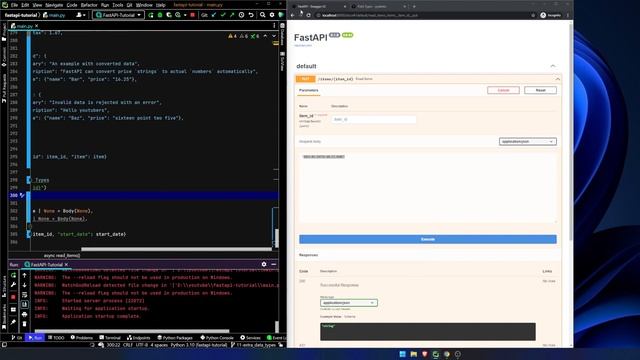Image resolution: width=640 pixels, height=360 pixels.
Task: Click the Rollback undo arrow icon
Action: [251, 15]
